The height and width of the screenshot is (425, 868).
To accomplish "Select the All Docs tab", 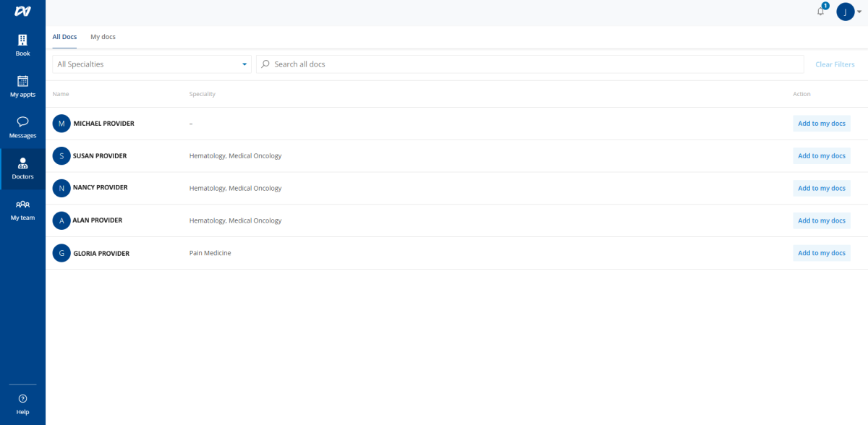I will pos(64,36).
